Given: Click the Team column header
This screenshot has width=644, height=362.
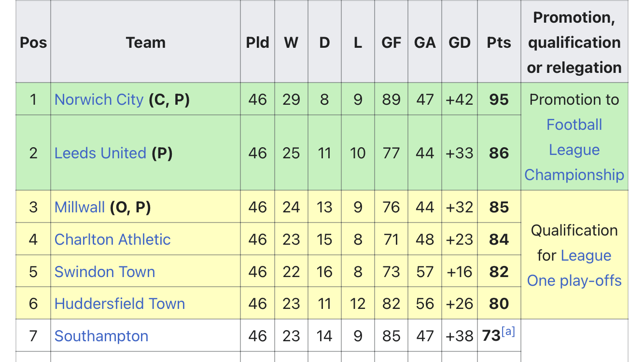Looking at the screenshot, I should (146, 42).
